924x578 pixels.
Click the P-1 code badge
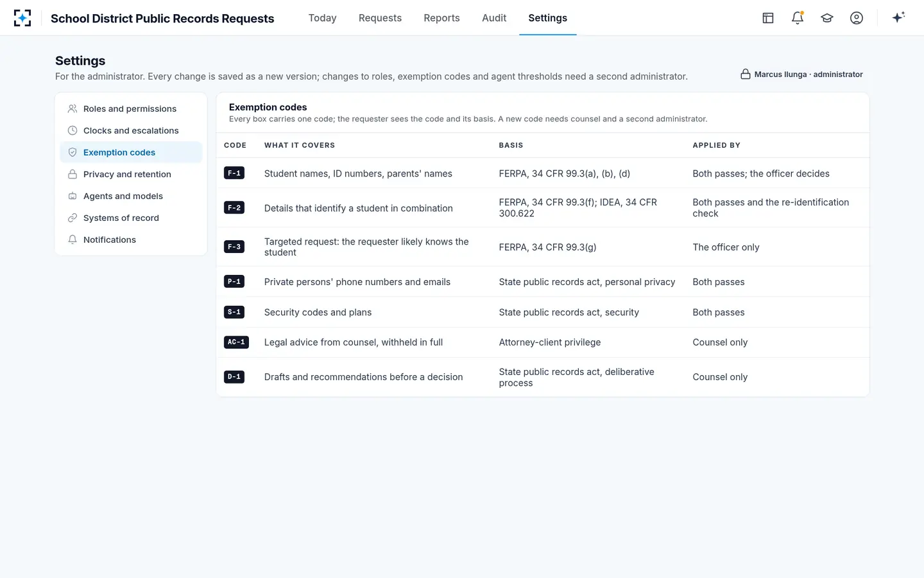[x=234, y=281]
